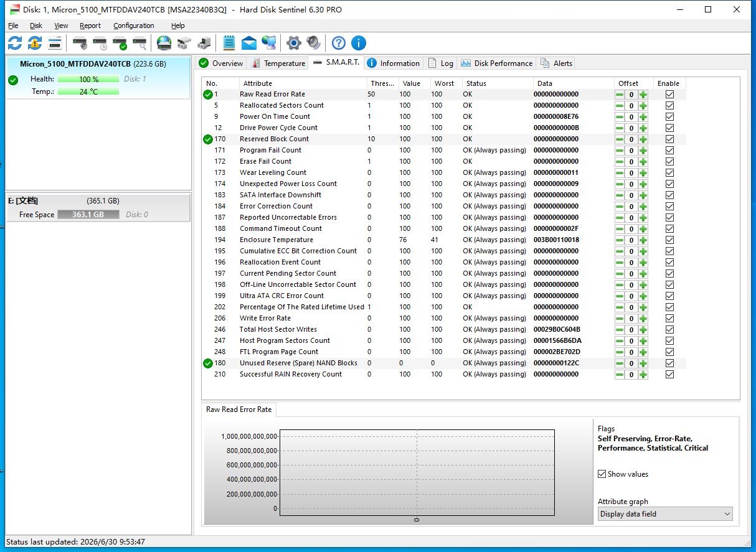Screen dimensions: 756x552
Task: Uncheck Enable for Reallocated Sectors Count
Action: click(x=669, y=106)
